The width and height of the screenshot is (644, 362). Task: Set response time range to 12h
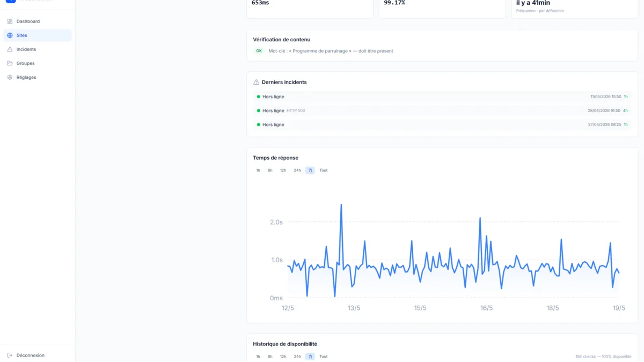click(x=283, y=171)
